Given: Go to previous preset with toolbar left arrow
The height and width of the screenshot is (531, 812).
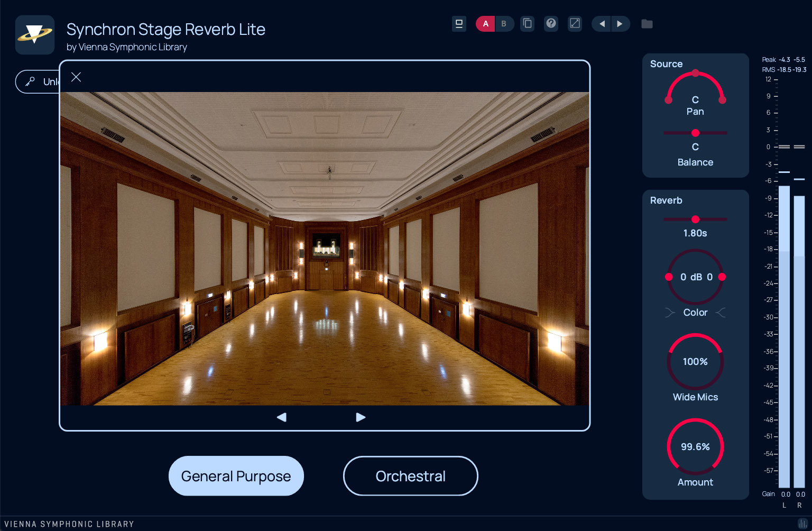Looking at the screenshot, I should pyautogui.click(x=602, y=24).
